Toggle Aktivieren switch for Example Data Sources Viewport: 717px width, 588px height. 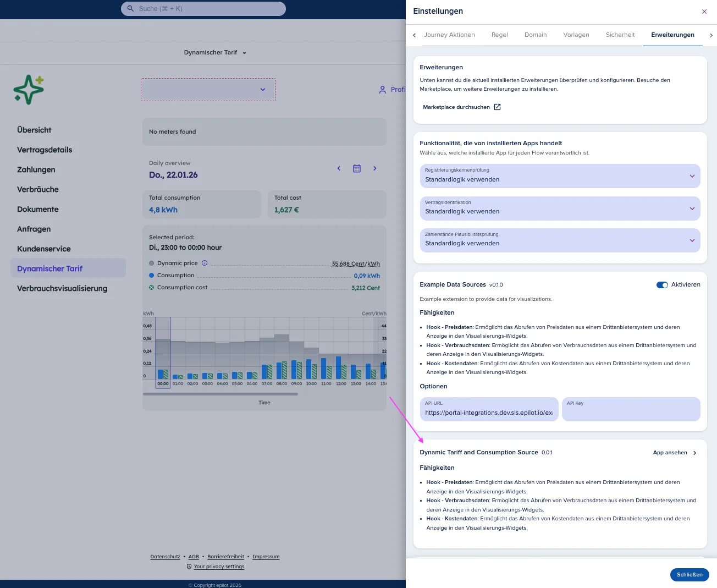[x=662, y=285]
